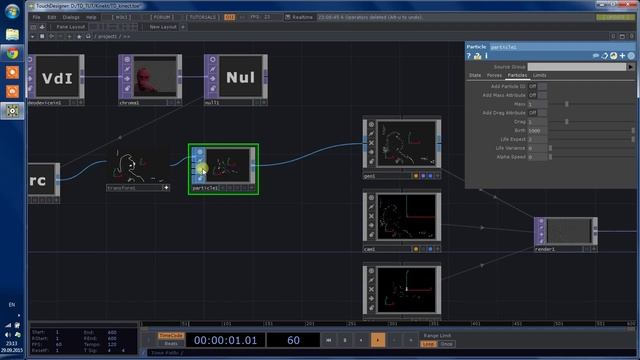640x360 pixels.
Task: Click the bypass X flag on geo1 node
Action: (371, 143)
